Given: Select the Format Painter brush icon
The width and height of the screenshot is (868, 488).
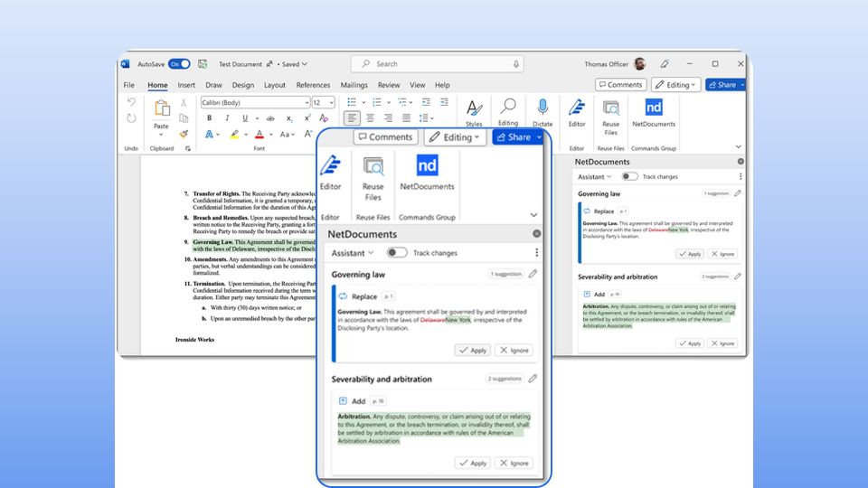Looking at the screenshot, I should 184,134.
